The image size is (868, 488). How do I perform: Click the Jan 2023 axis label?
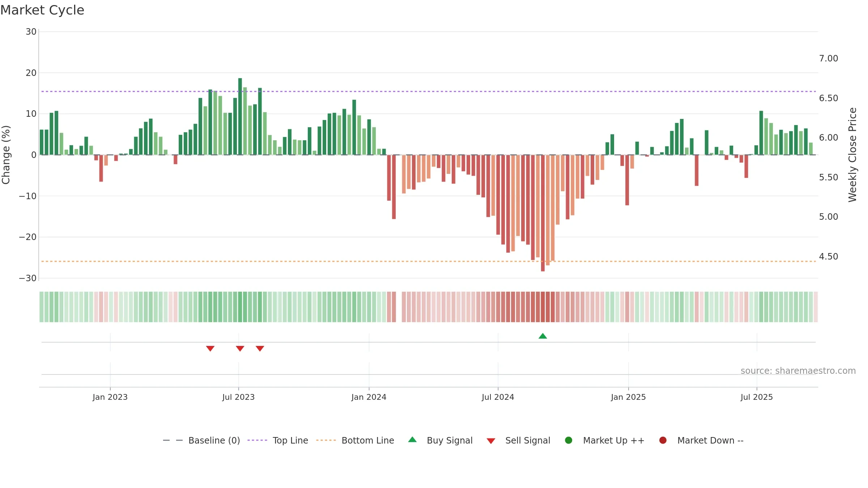tap(110, 397)
